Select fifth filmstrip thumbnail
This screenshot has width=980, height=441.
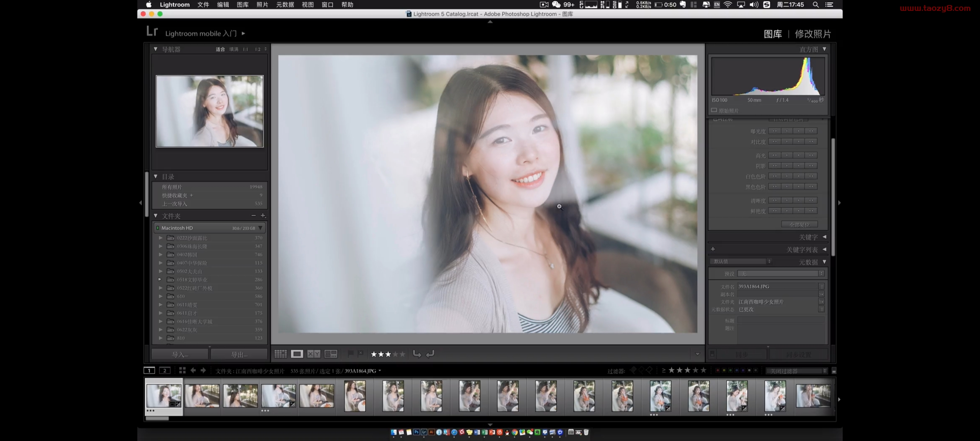click(317, 396)
